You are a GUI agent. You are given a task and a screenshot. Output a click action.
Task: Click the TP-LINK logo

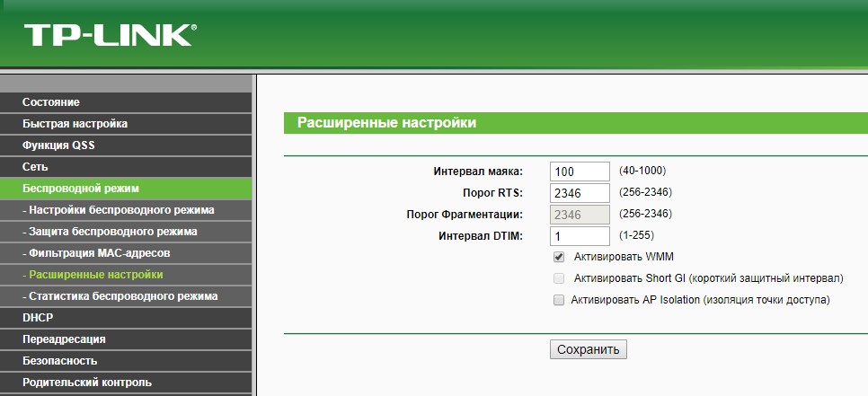[x=109, y=35]
